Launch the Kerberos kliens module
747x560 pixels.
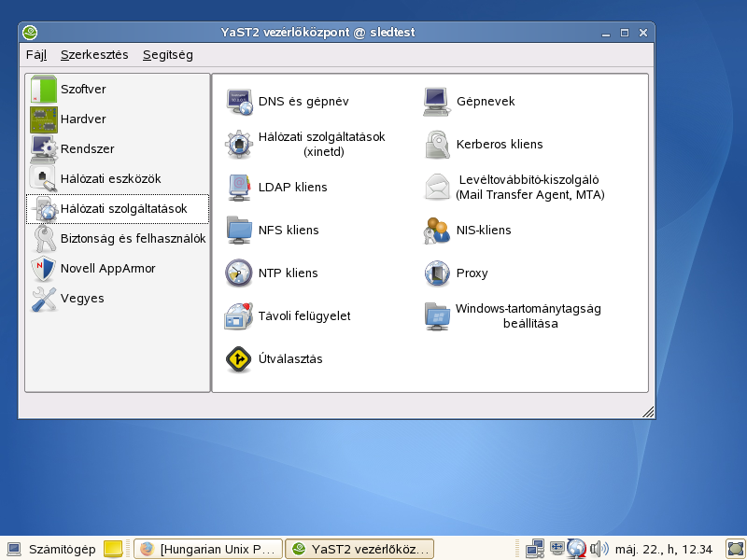pyautogui.click(x=483, y=145)
